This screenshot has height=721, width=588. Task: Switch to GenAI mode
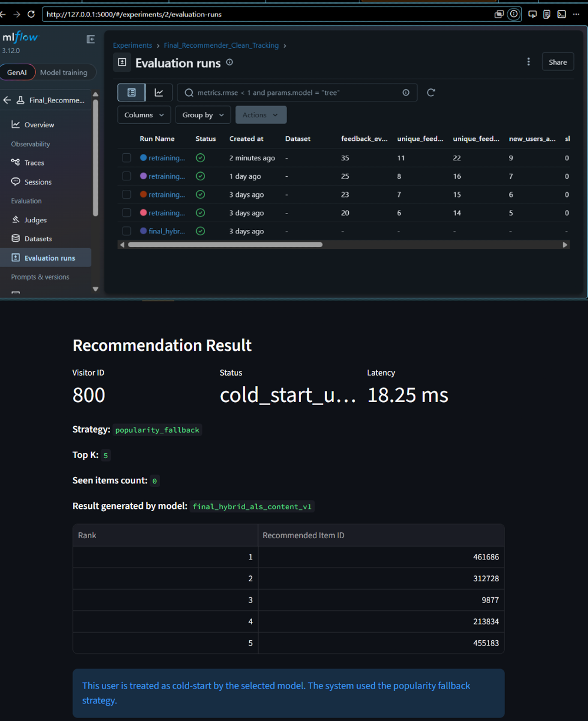click(17, 72)
